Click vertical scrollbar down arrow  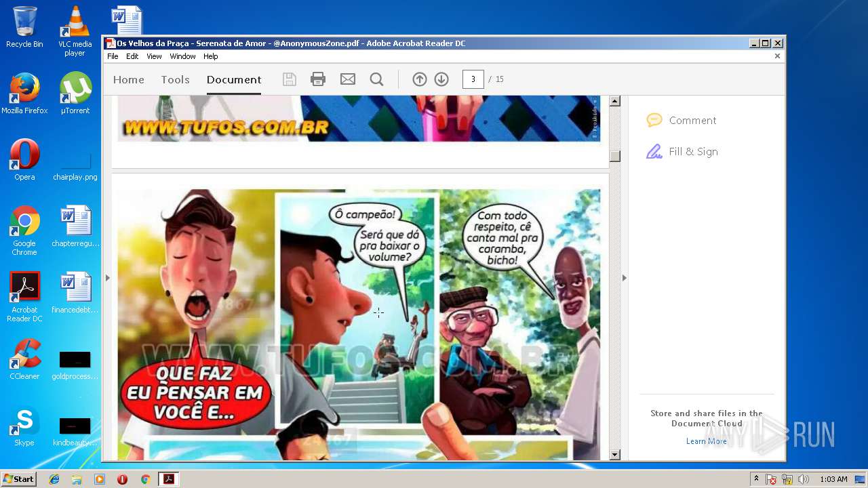pos(615,455)
